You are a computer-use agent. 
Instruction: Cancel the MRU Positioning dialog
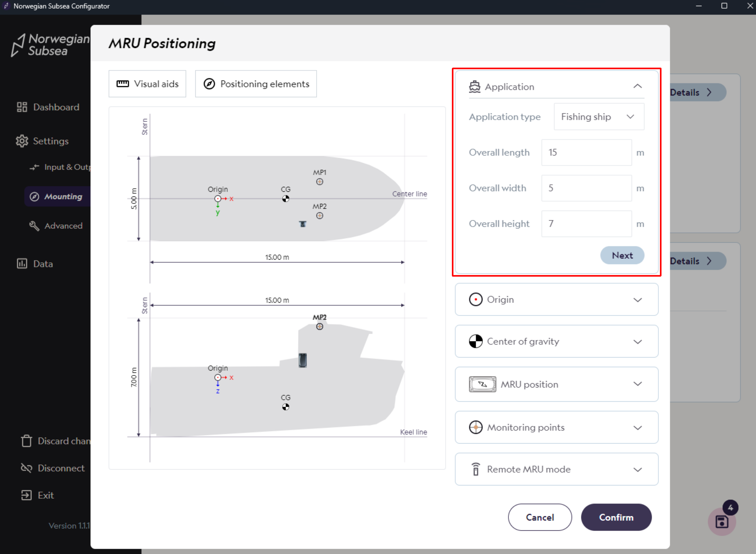point(539,517)
